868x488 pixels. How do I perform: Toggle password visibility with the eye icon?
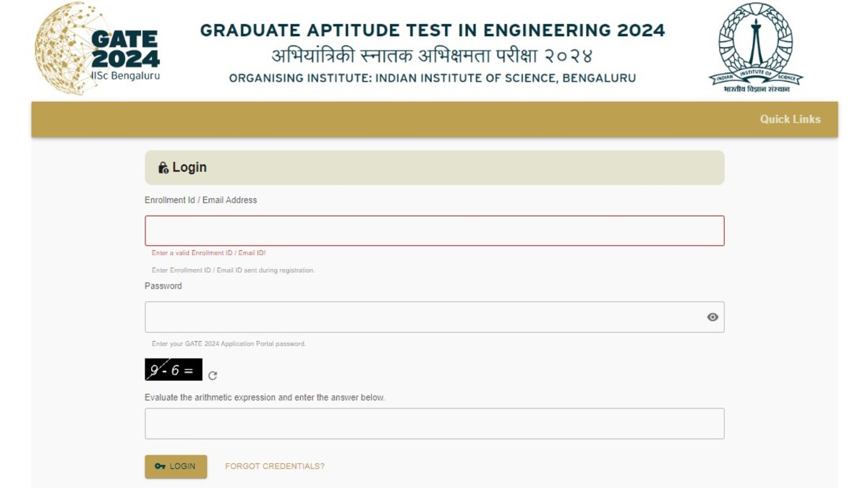712,317
